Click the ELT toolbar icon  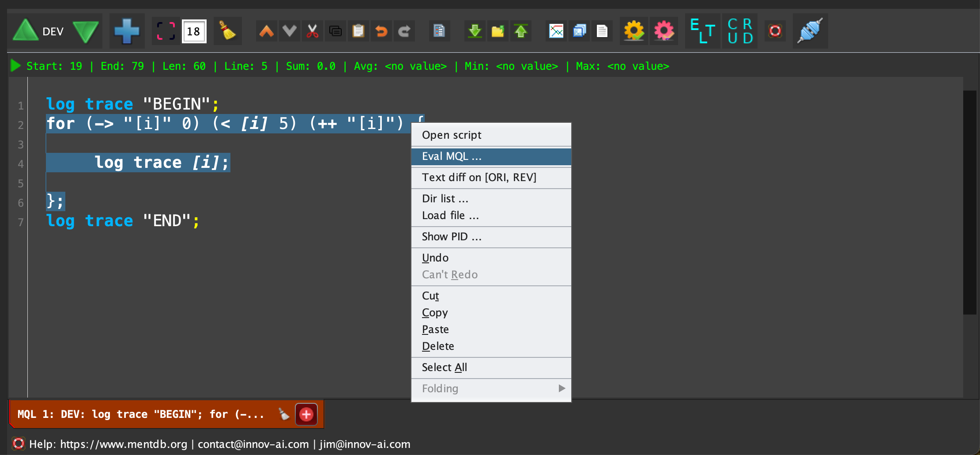[x=702, y=31]
